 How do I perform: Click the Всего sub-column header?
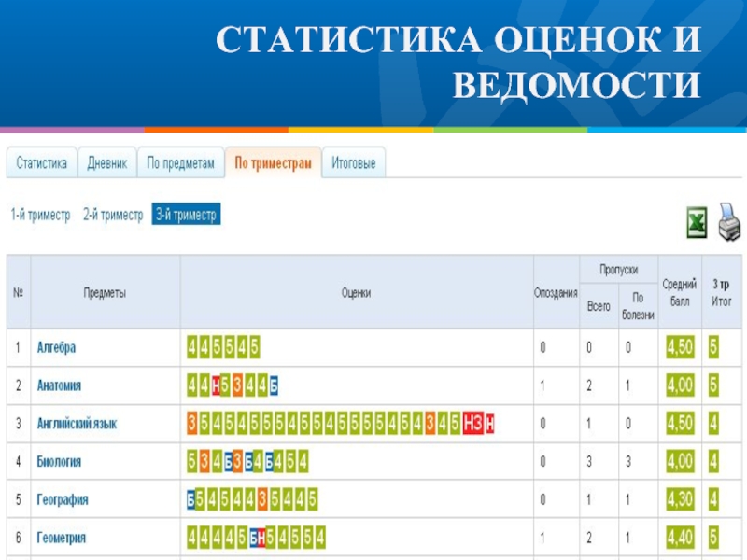click(599, 306)
